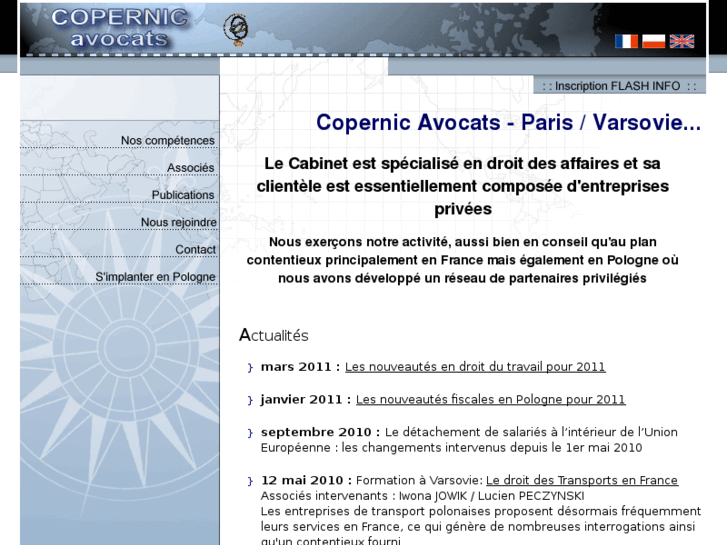727x545 pixels.
Task: Click the Copernic Avocats - Paris / Varsovie heading
Action: coord(508,122)
